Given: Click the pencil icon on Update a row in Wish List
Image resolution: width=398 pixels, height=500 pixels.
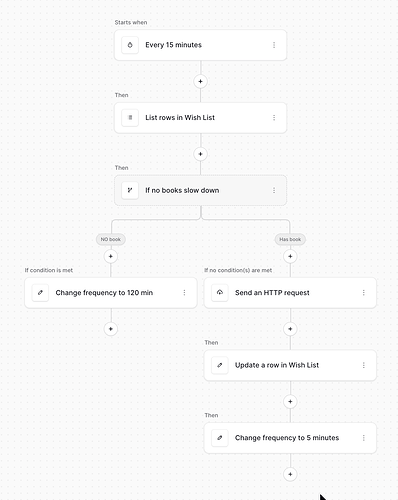Looking at the screenshot, I should pos(220,365).
